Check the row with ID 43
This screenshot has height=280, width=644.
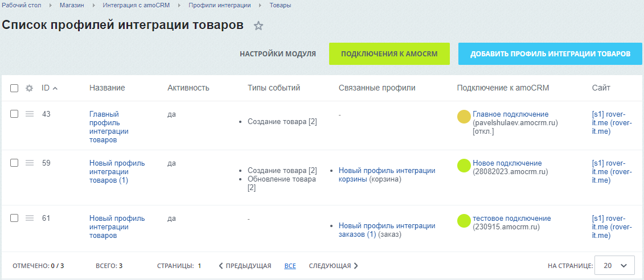click(14, 114)
